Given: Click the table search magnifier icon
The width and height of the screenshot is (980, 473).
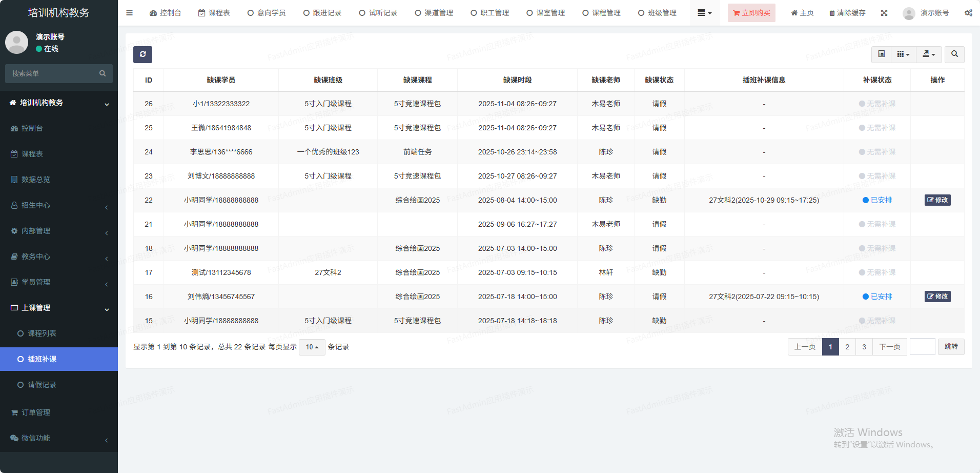Looking at the screenshot, I should [954, 54].
